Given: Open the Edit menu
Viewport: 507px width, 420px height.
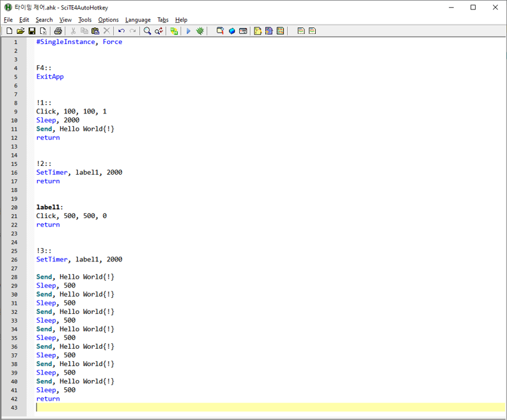Looking at the screenshot, I should (24, 20).
